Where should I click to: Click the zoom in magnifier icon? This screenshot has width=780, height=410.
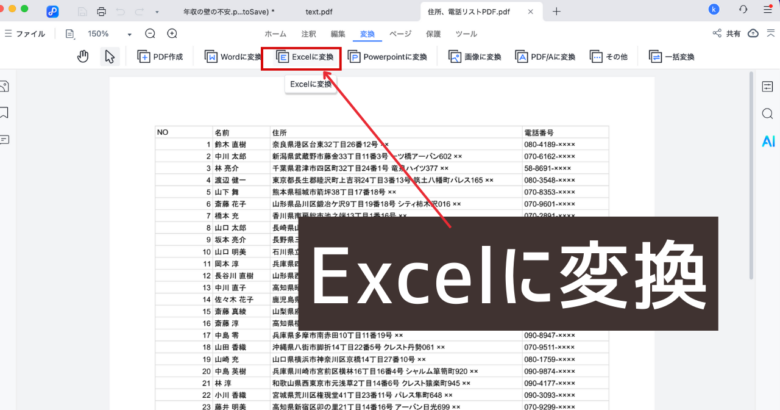[x=172, y=33]
